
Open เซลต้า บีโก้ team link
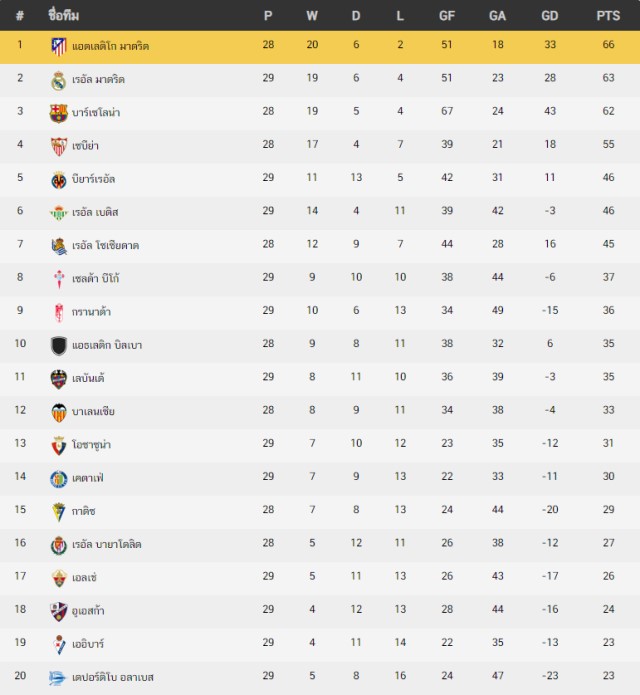click(96, 278)
